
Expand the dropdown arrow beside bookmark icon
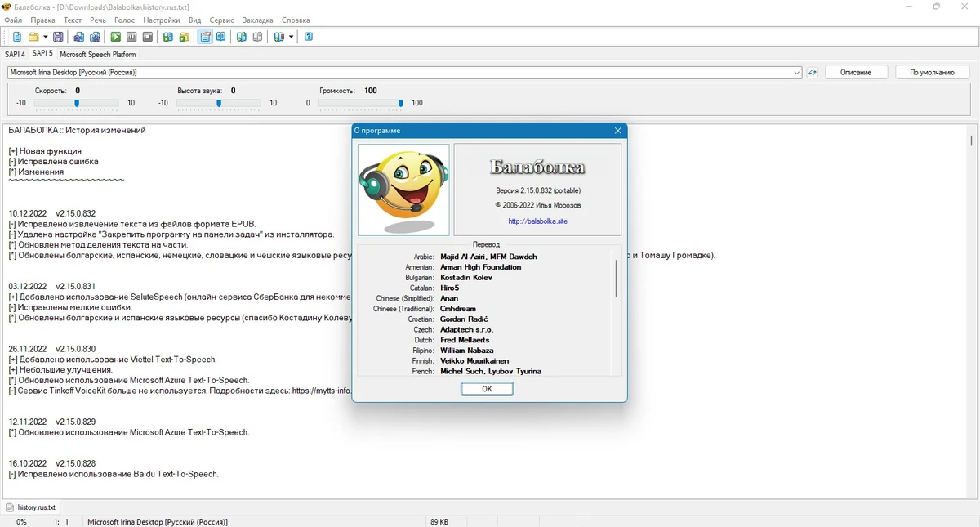[x=291, y=37]
